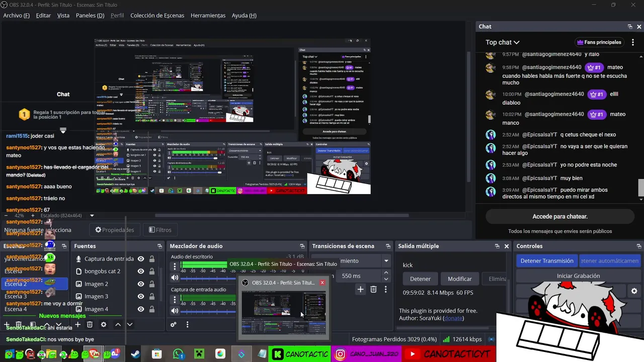Close the OBS taskbar preview thumbnail
This screenshot has height=362, width=644.
(x=322, y=283)
